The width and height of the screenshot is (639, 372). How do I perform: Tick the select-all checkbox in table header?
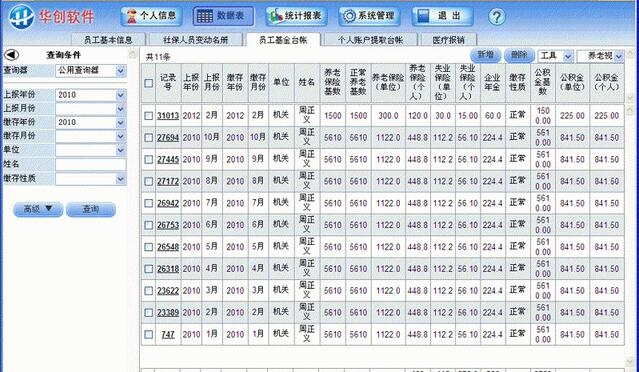point(149,83)
